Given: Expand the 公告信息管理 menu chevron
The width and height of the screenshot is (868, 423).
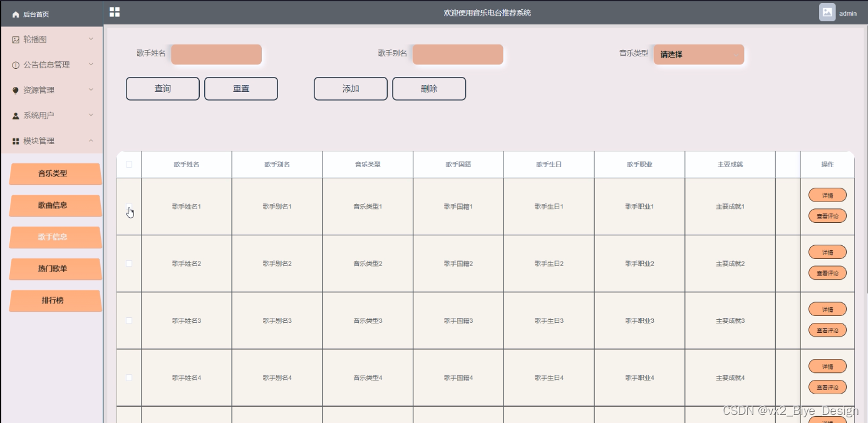Looking at the screenshot, I should pyautogui.click(x=91, y=64).
